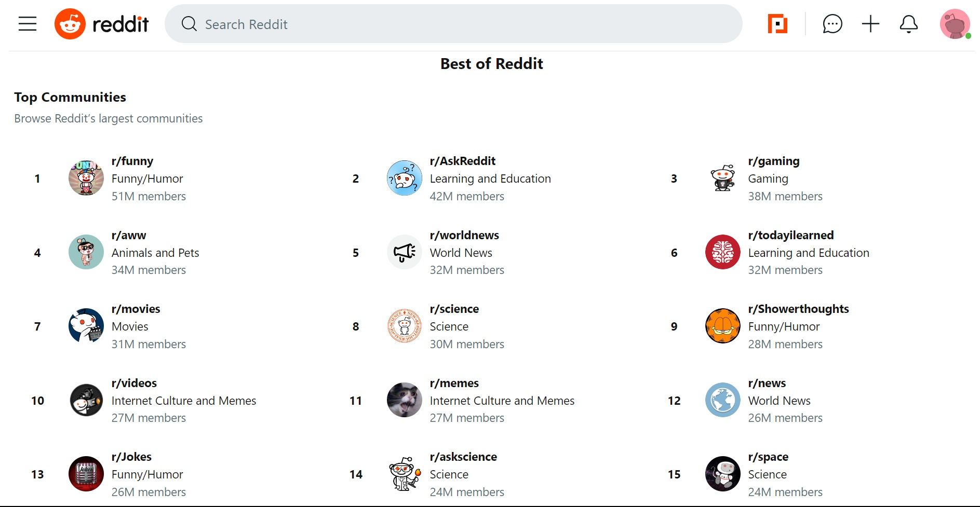Image resolution: width=980 pixels, height=507 pixels.
Task: Click the r/worldnews megaphone icon
Action: (x=404, y=252)
